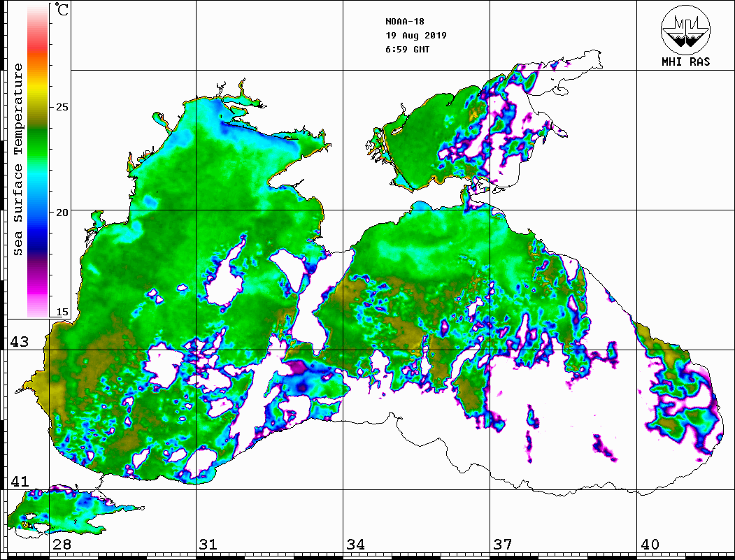Click the '15' legend tick value
Screen dimensions: 735x560
click(62, 312)
